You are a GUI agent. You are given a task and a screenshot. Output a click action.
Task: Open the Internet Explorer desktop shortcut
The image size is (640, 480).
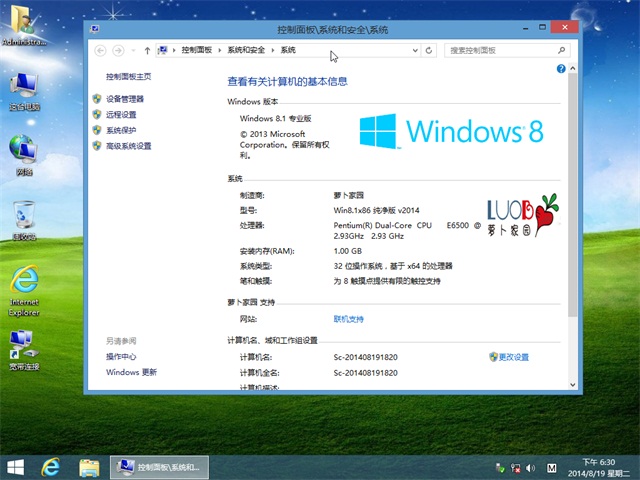(x=24, y=289)
